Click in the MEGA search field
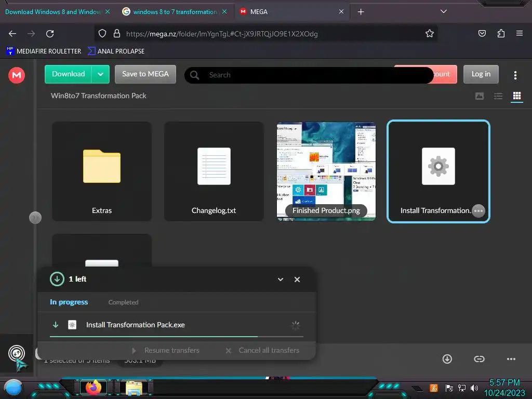Screen dimensions: 532x399 (309, 75)
